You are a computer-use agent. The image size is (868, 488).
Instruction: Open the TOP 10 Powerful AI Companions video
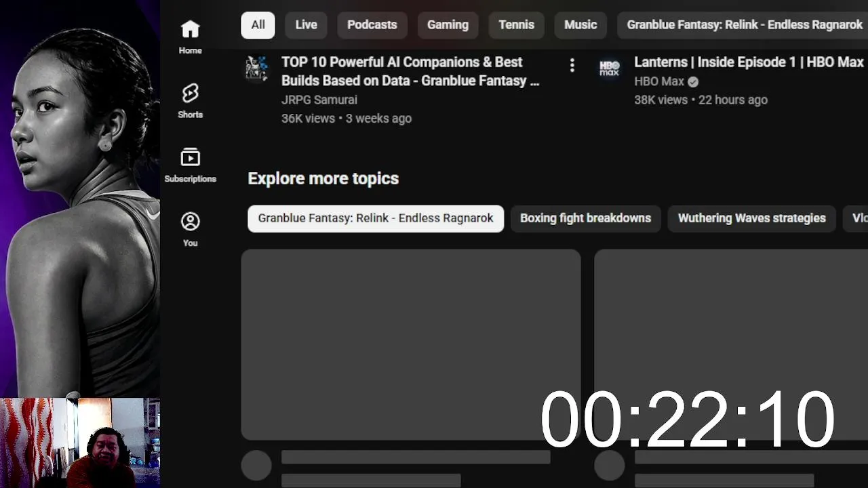pyautogui.click(x=410, y=71)
